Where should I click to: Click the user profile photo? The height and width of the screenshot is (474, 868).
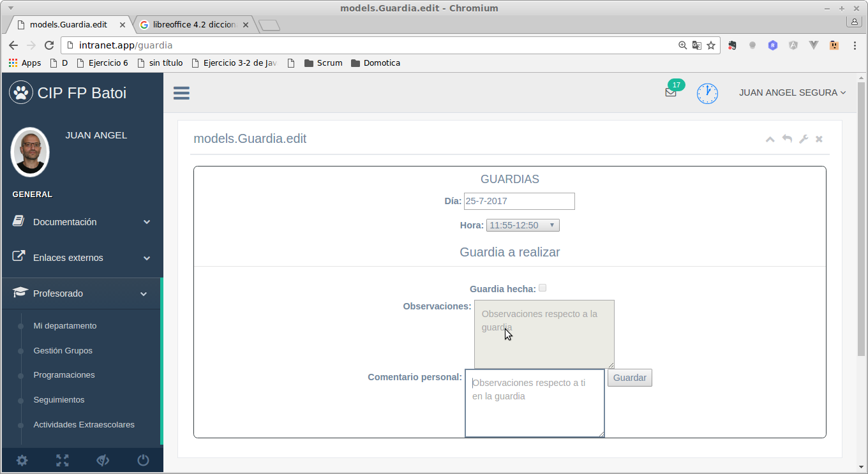pos(30,152)
